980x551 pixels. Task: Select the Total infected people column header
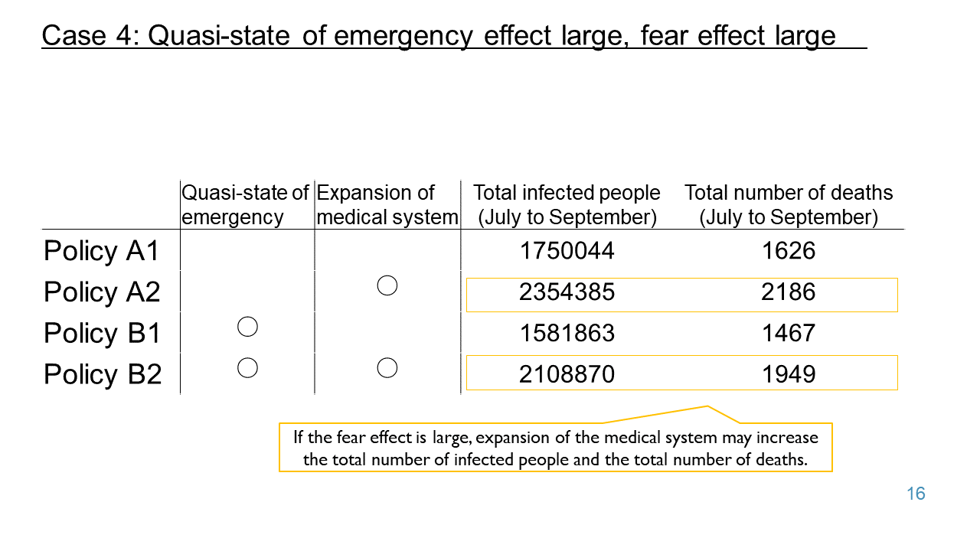pyautogui.click(x=567, y=205)
